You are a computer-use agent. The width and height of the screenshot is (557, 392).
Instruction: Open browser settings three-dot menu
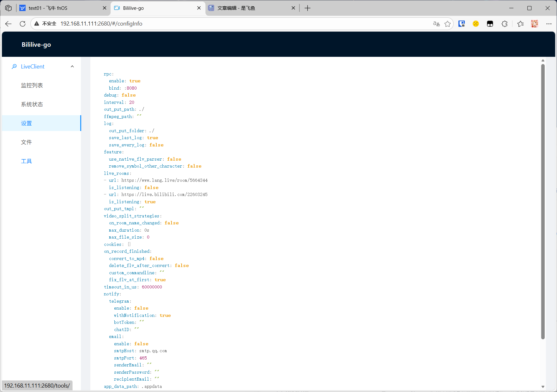point(549,24)
